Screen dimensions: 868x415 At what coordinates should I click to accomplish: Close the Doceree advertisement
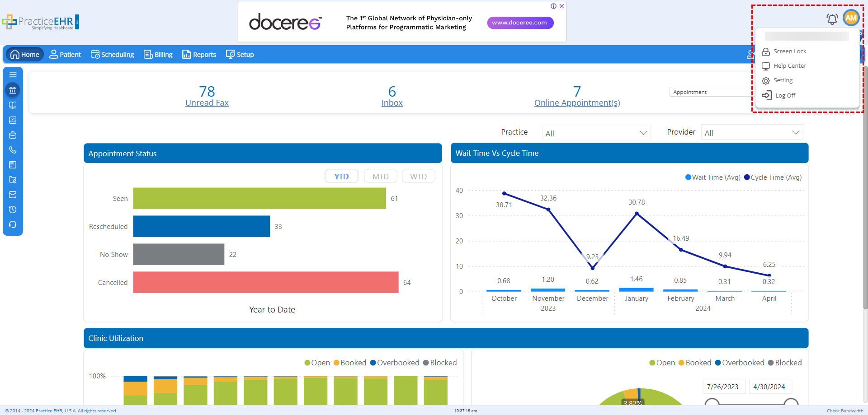(x=561, y=6)
